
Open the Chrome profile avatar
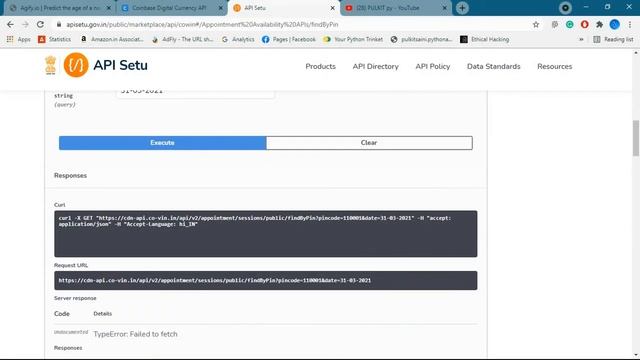pyautogui.click(x=614, y=24)
